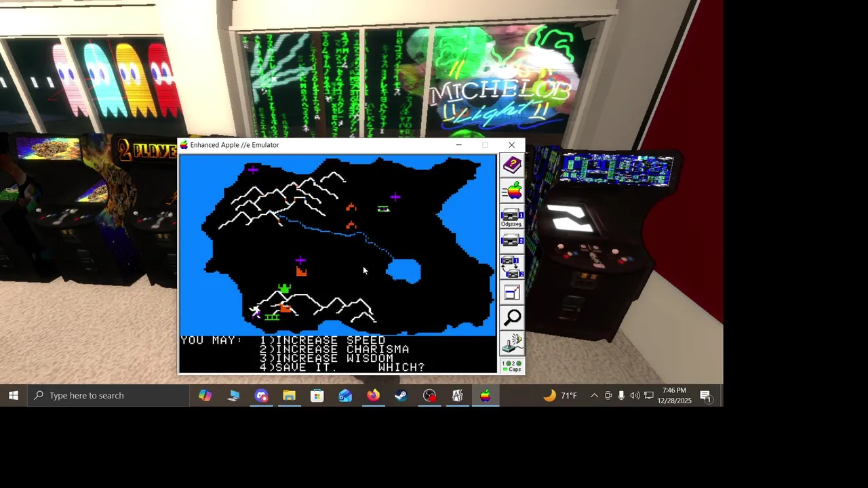The height and width of the screenshot is (488, 868).
Task: Open File Explorer from the taskbar
Action: point(290,395)
